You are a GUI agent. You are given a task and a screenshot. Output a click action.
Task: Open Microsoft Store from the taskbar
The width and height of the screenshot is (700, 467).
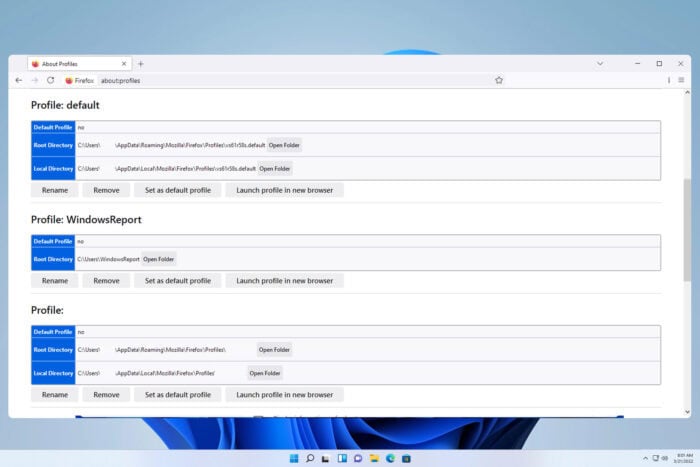[406, 459]
